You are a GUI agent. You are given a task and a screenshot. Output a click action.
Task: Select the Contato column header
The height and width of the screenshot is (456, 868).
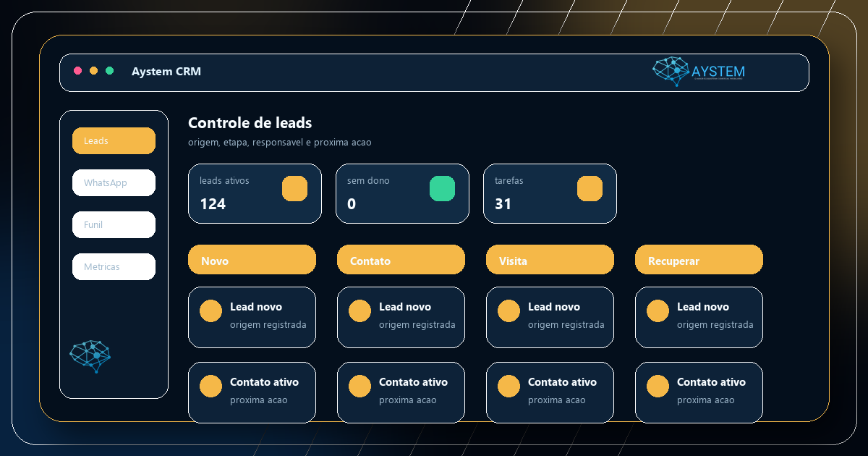pyautogui.click(x=401, y=260)
